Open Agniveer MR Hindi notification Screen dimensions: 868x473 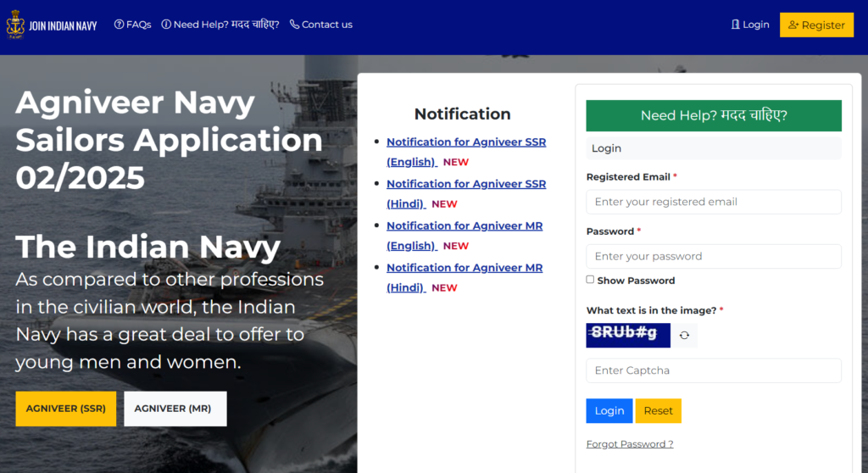click(465, 277)
